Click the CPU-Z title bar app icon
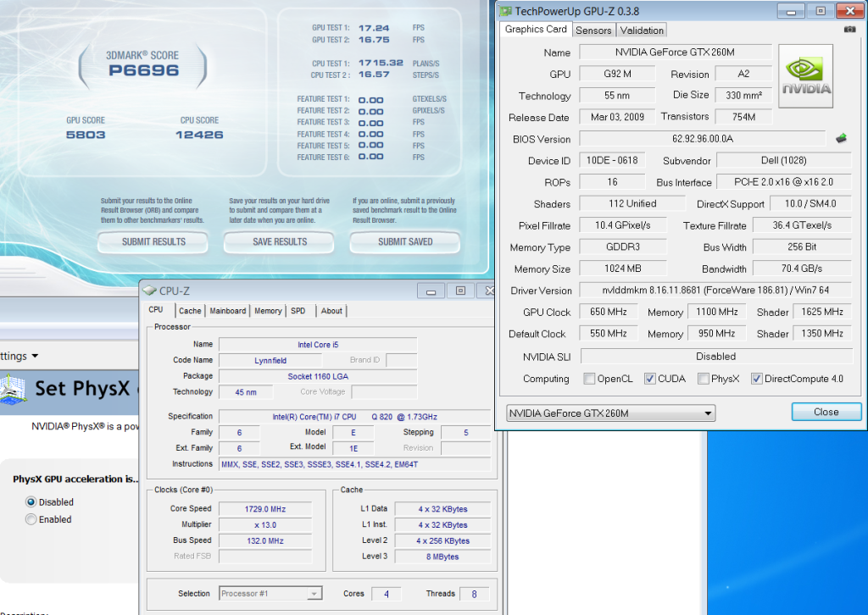The height and width of the screenshot is (615, 868). (x=149, y=291)
